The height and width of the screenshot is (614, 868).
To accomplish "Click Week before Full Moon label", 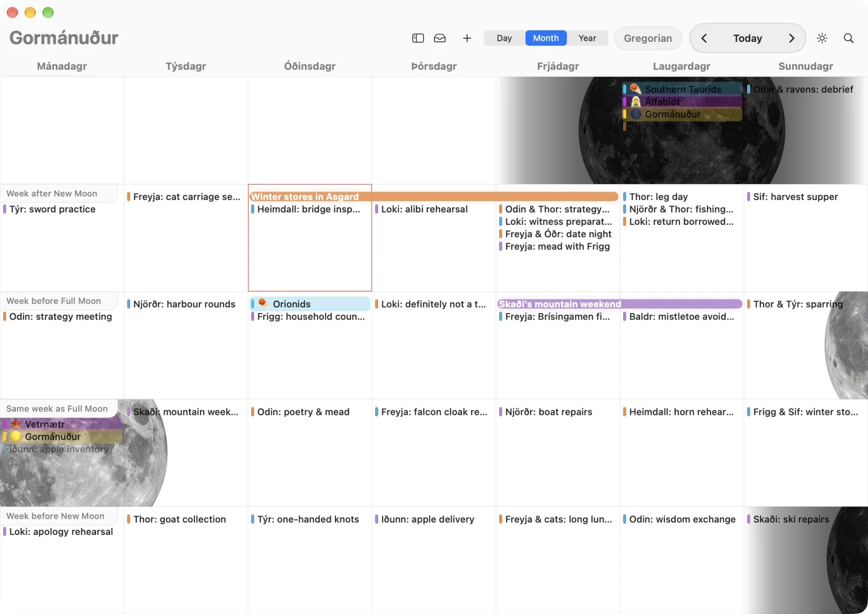I will coord(54,301).
